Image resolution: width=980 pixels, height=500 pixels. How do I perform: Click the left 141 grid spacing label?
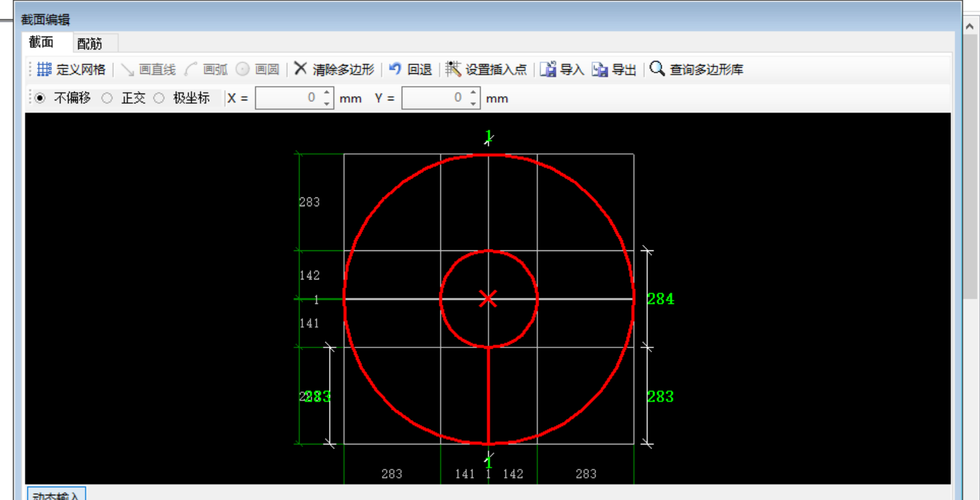point(309,324)
